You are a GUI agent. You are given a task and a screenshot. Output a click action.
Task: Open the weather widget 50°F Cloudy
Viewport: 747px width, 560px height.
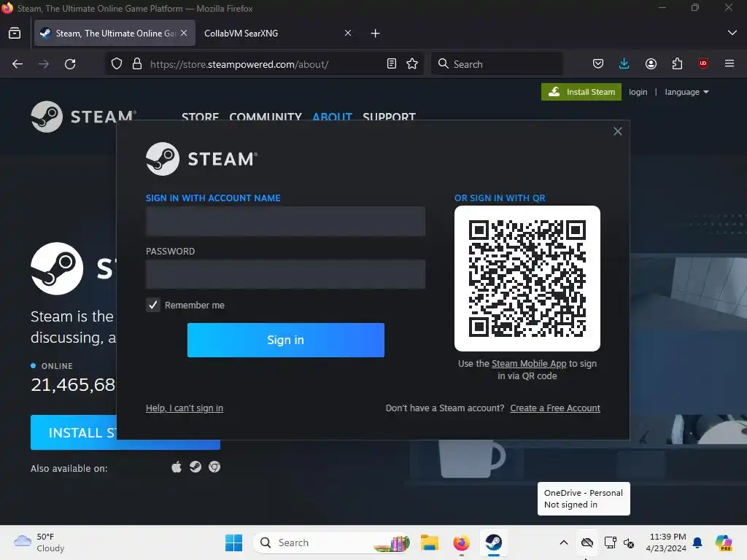click(38, 542)
